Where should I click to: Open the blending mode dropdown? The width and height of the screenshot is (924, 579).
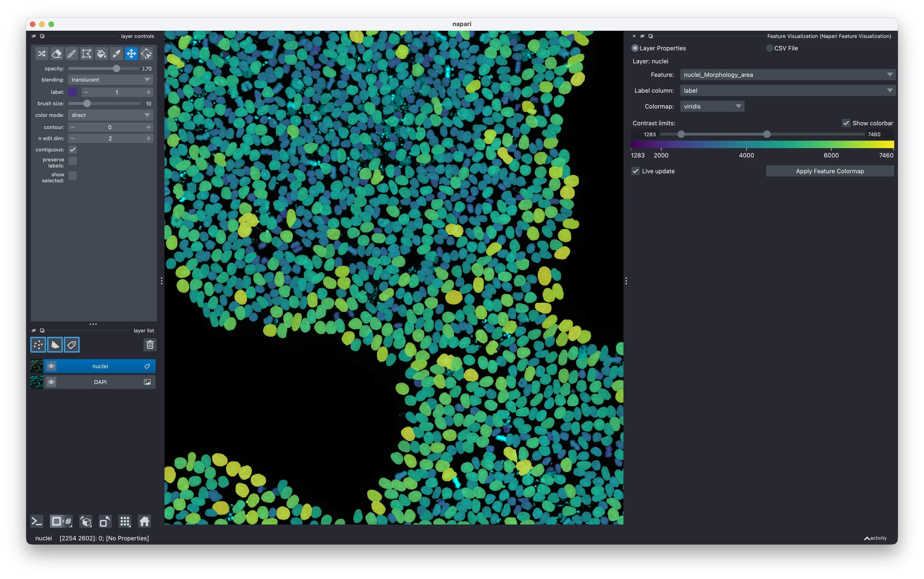click(111, 80)
